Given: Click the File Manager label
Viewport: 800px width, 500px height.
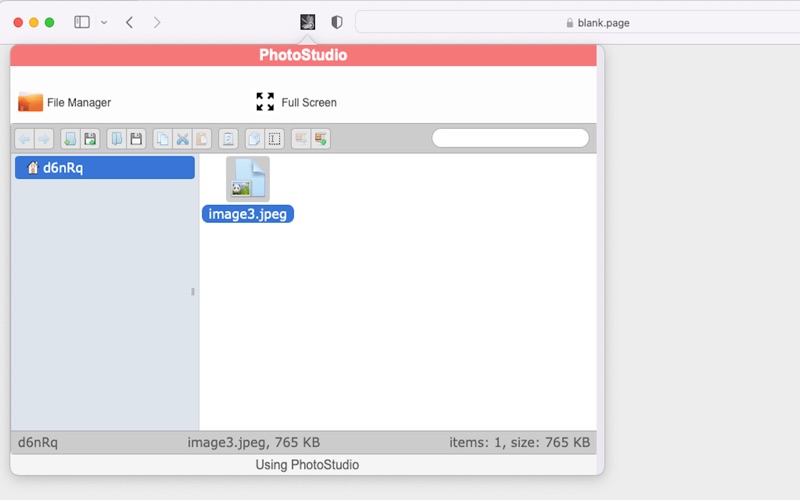Looking at the screenshot, I should (x=79, y=103).
